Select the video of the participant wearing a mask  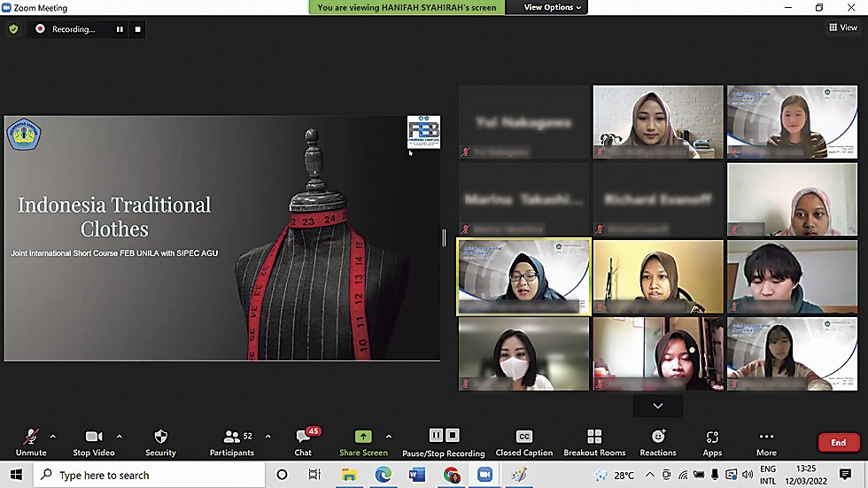[x=523, y=354]
